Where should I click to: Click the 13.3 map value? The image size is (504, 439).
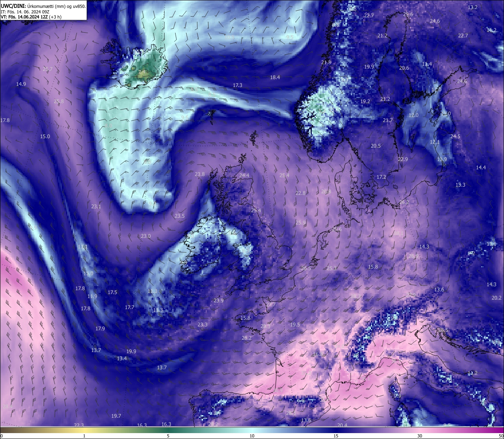point(460,185)
